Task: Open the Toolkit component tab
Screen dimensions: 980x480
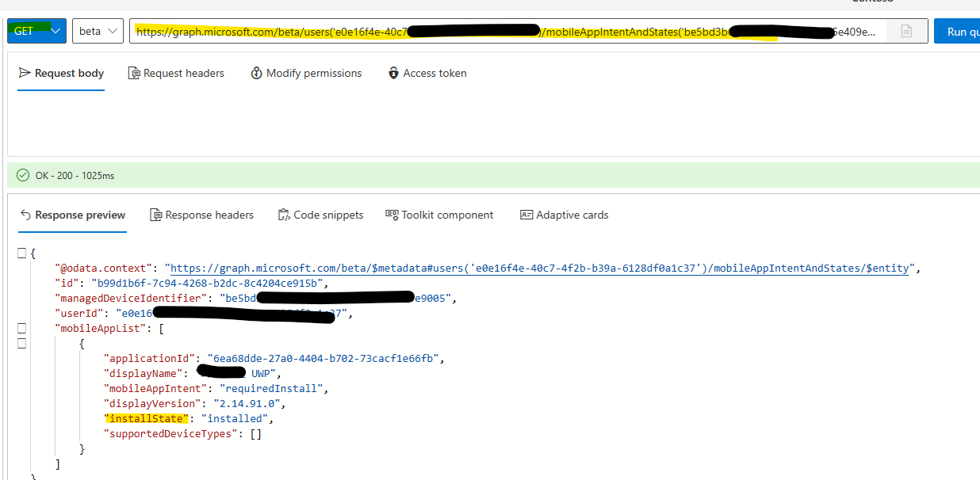Action: 439,215
